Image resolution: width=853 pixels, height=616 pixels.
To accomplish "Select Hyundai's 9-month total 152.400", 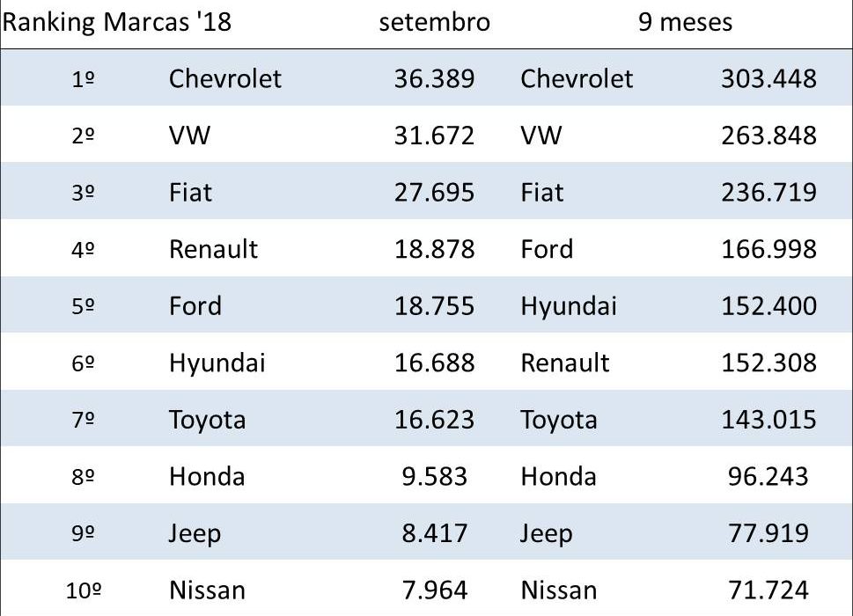I will (768, 306).
